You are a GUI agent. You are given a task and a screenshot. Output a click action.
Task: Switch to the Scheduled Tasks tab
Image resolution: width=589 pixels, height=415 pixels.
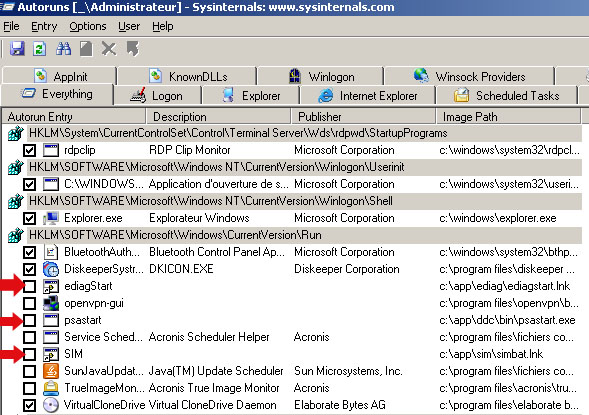click(506, 96)
